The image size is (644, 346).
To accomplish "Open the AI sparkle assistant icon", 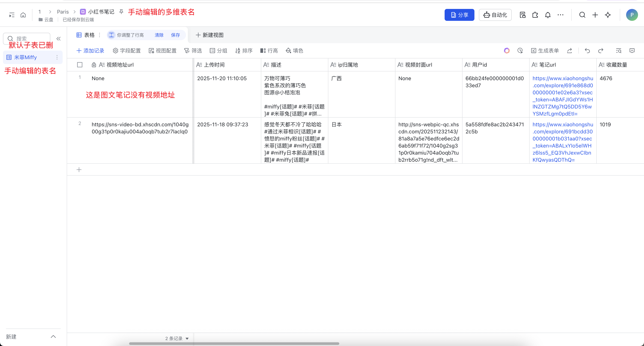I will point(608,15).
